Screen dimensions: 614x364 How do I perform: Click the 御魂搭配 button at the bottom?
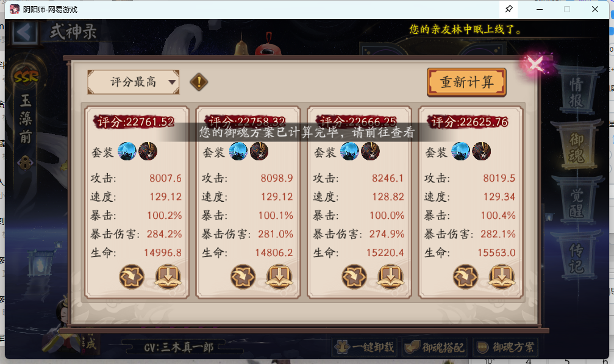point(435,347)
